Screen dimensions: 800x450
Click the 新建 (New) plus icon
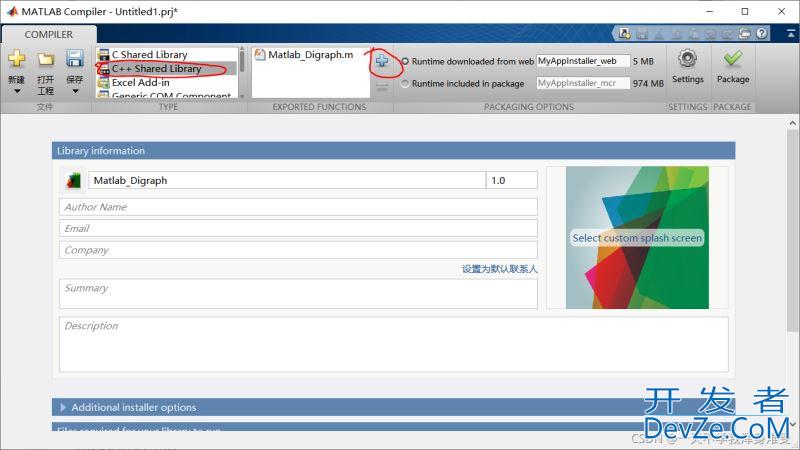coord(17,59)
